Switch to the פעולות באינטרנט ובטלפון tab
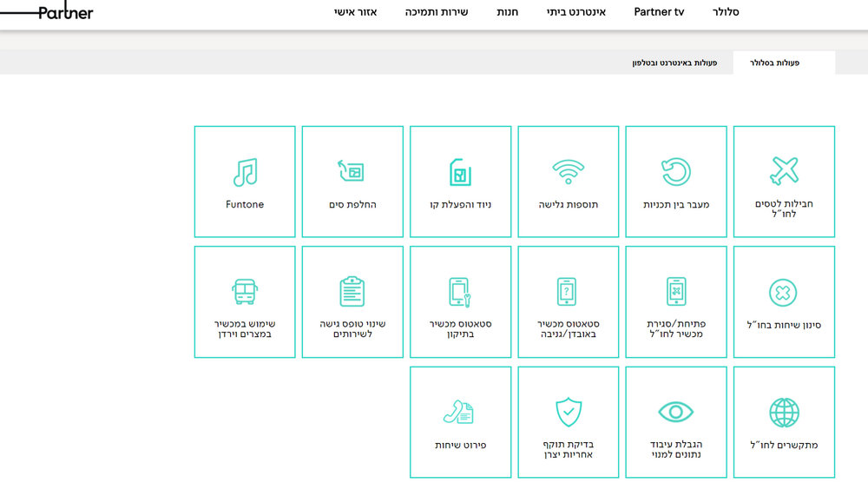Screen dimensions: 868x496 674,63
